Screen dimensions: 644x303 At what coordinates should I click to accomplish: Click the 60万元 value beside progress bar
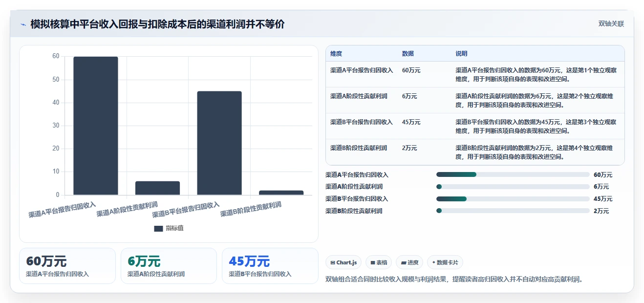point(603,175)
